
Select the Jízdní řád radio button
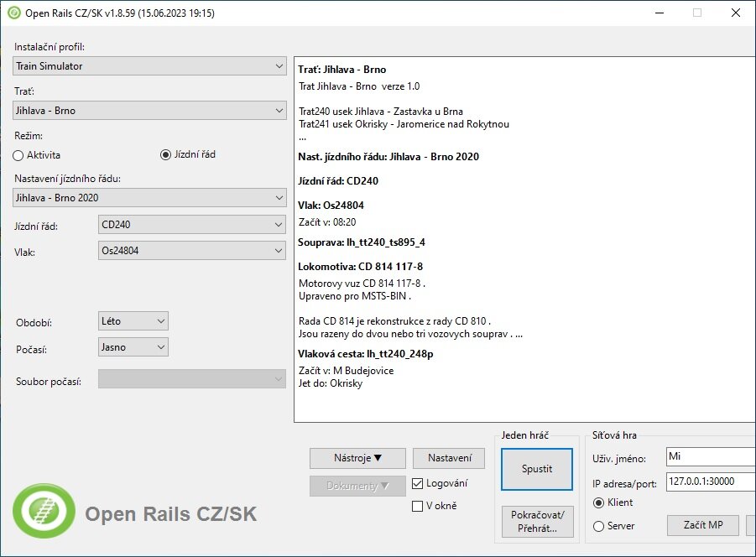pos(165,155)
